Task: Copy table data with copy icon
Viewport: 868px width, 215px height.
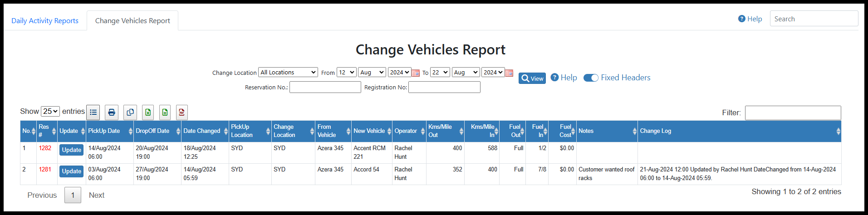Action: tap(130, 112)
